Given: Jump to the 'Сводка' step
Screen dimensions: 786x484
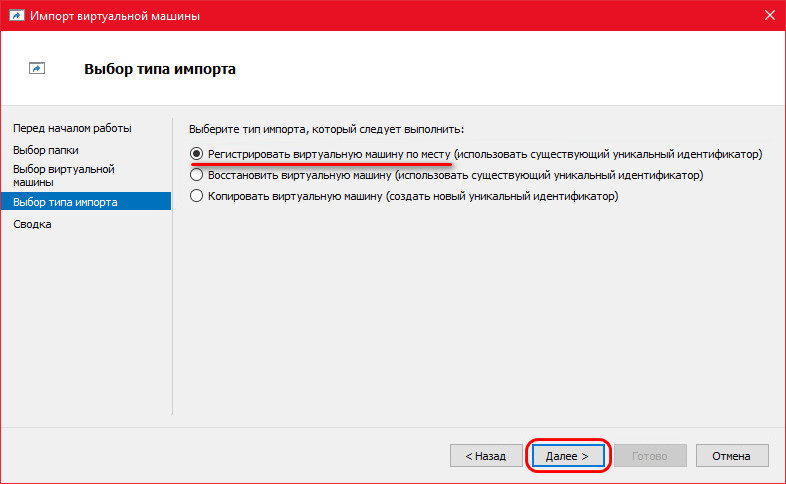Looking at the screenshot, I should [32, 224].
